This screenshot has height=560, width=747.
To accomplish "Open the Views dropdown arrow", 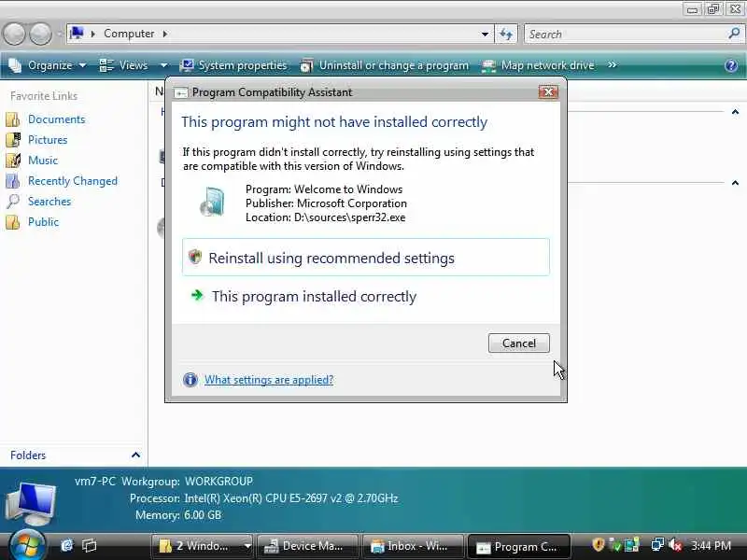I will [163, 65].
